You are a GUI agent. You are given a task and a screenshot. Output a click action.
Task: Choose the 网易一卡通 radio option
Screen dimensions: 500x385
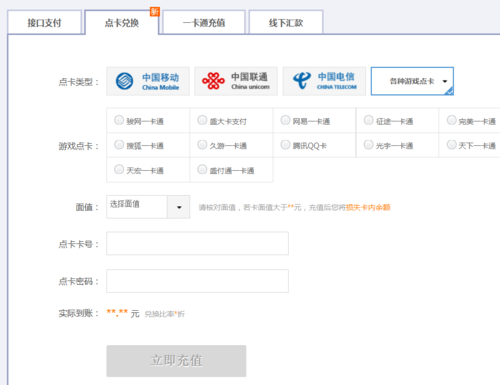coord(285,120)
